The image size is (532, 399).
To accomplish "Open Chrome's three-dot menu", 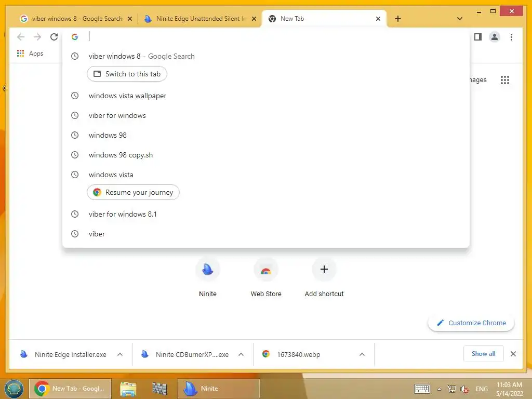I will [511, 37].
